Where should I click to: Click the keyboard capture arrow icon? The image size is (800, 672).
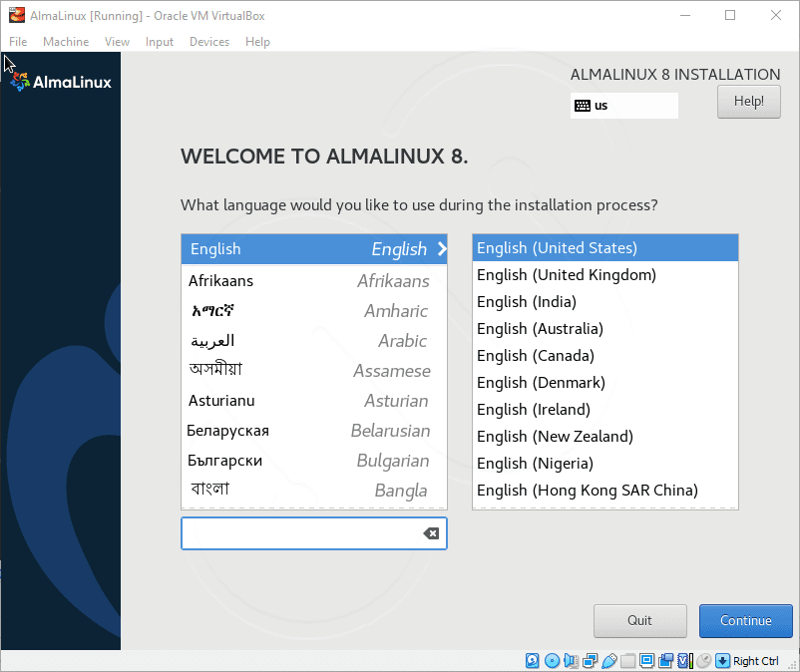click(722, 661)
